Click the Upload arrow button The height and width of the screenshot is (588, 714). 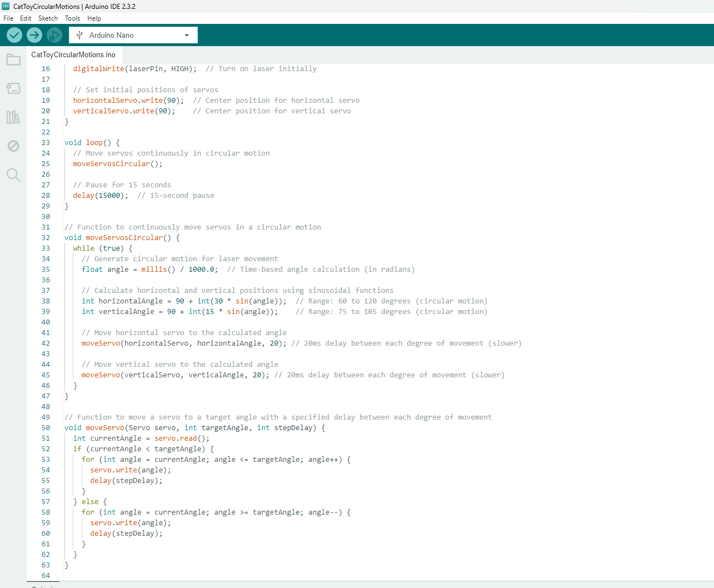[x=34, y=35]
